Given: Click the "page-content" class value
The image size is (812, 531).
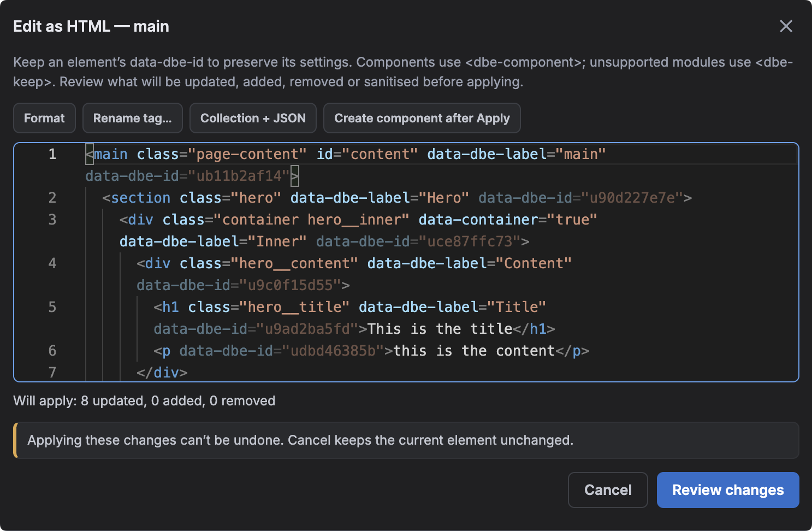Looking at the screenshot, I should [x=247, y=154].
